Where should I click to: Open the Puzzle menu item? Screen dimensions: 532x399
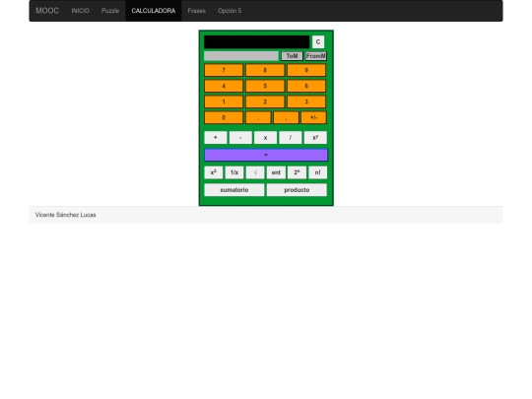coord(110,11)
